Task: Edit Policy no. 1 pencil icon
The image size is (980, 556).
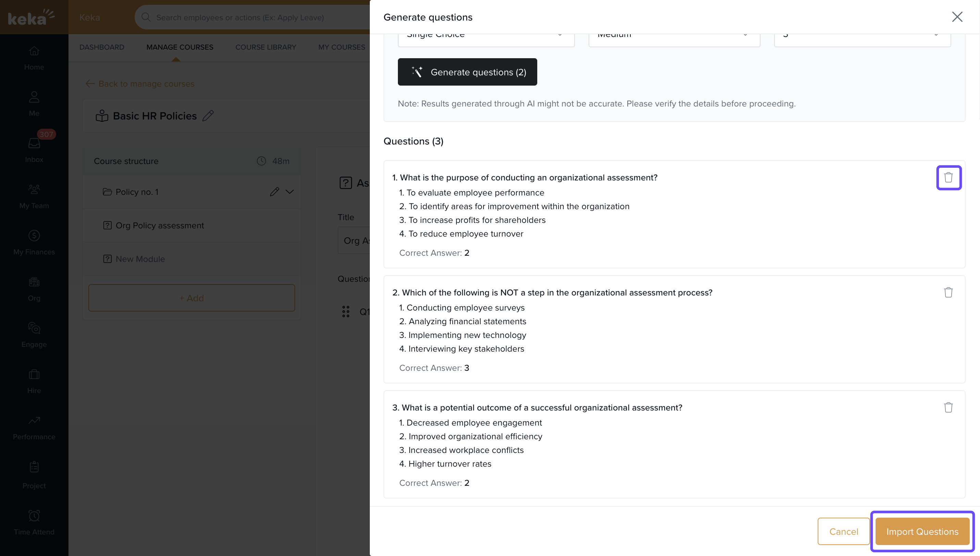Action: [274, 192]
